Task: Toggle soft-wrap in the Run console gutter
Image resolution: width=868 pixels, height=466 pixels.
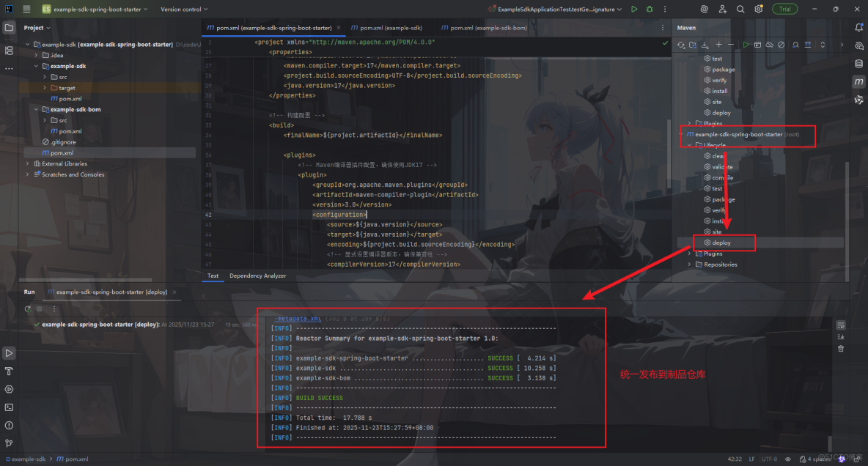Action: tap(841, 325)
